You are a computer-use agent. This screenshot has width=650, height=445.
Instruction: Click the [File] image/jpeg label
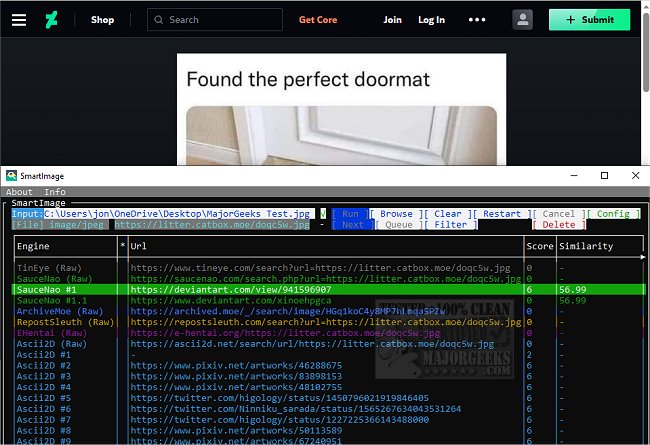[58, 224]
